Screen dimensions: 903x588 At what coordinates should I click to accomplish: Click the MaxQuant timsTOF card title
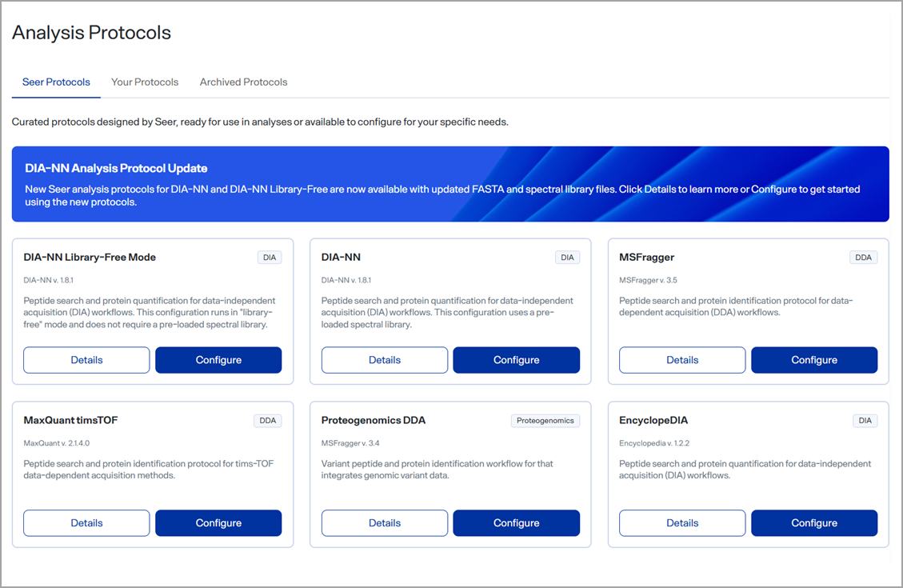[x=70, y=420]
